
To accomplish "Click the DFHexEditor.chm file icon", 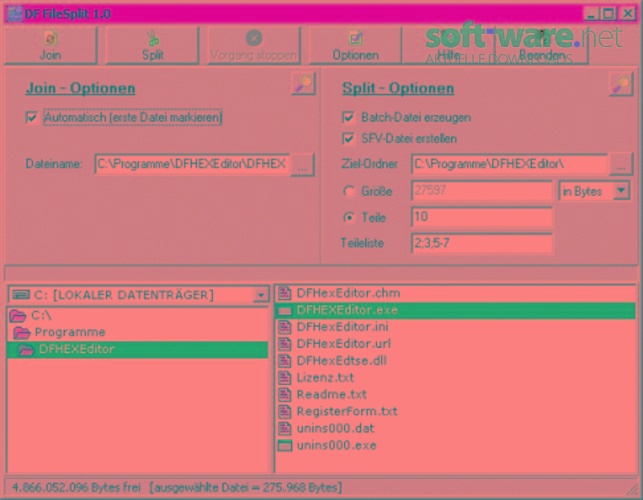I will coord(285,293).
